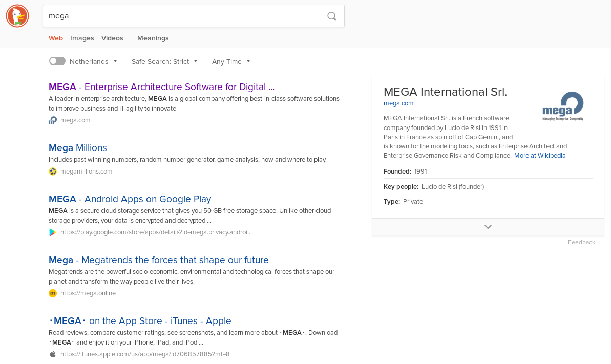Image resolution: width=611 pixels, height=364 pixels.
Task: Click the Type: Private row
Action: [488, 202]
